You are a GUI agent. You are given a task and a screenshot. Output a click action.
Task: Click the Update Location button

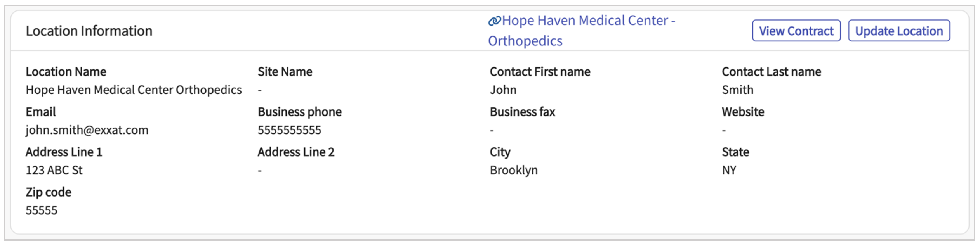point(898,31)
